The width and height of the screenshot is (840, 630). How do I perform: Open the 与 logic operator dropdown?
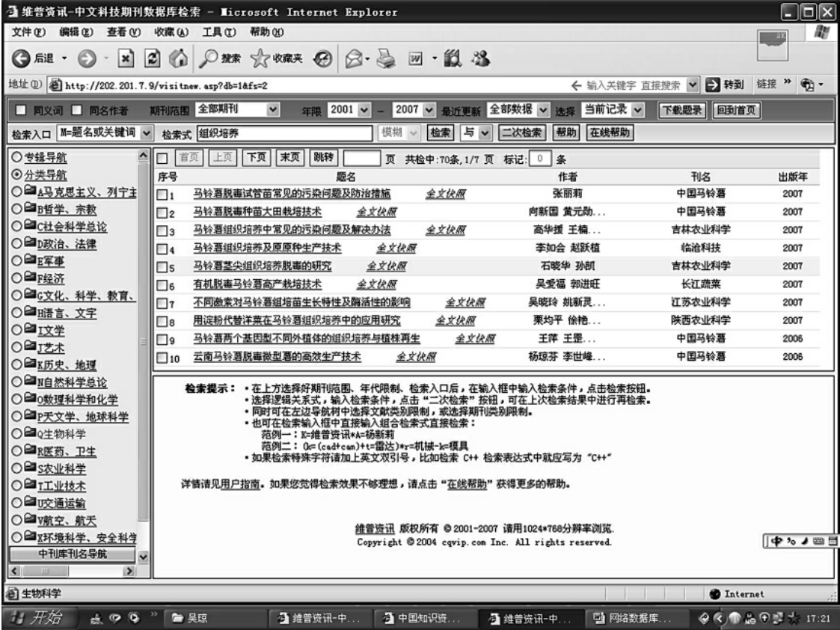(485, 132)
